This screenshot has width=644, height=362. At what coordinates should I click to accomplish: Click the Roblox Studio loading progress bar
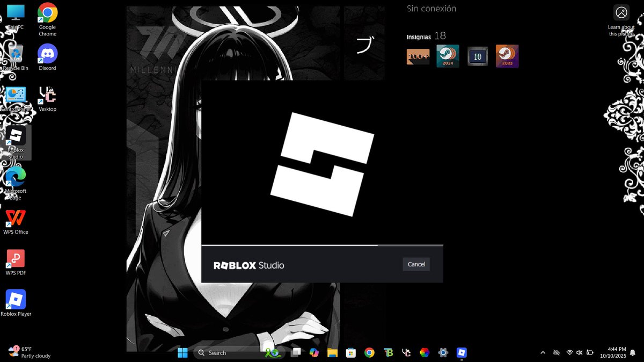pyautogui.click(x=323, y=245)
